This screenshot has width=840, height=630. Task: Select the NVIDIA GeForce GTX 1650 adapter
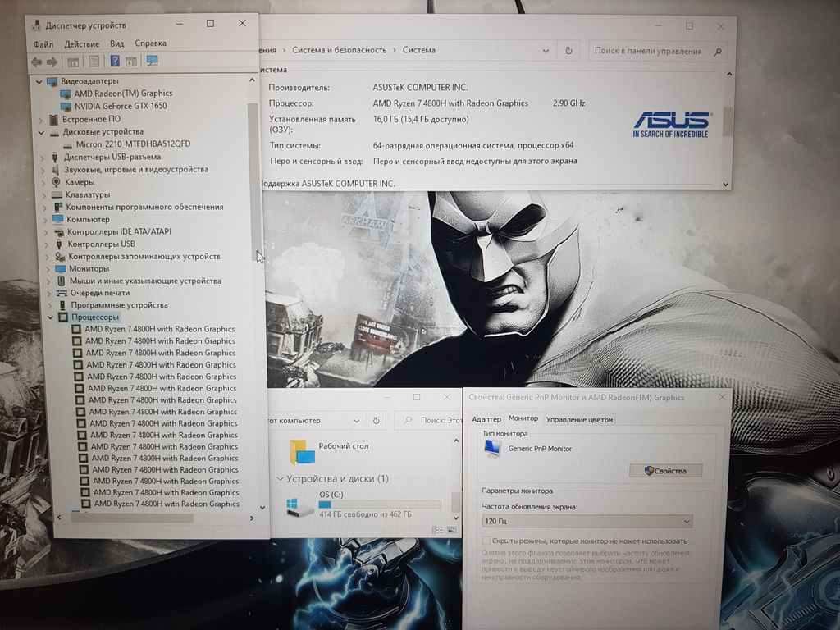120,106
